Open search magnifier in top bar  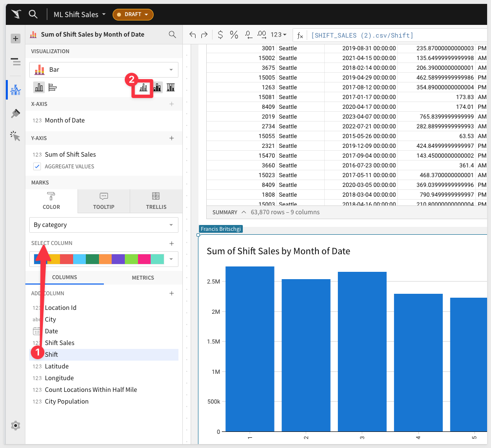[x=33, y=14]
